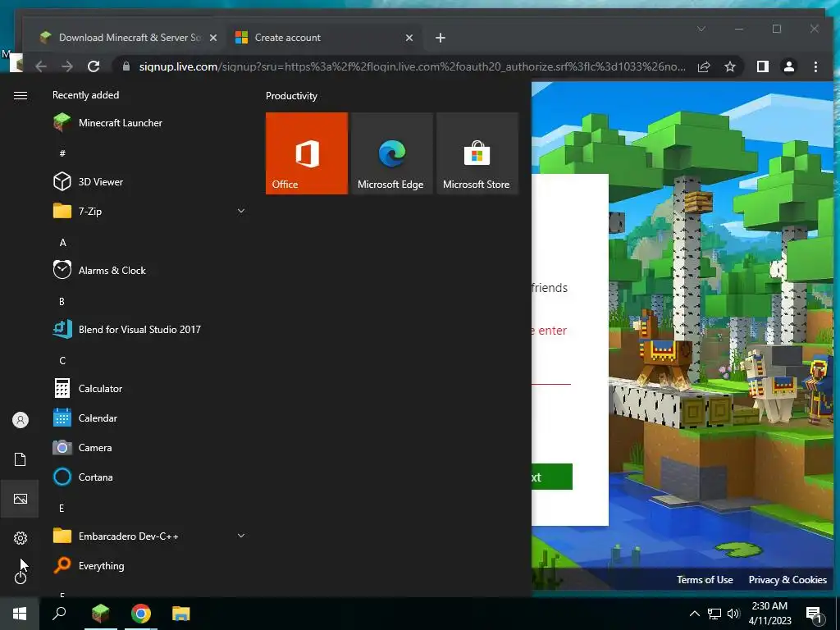
Task: Click the Recently added heading
Action: [85, 95]
